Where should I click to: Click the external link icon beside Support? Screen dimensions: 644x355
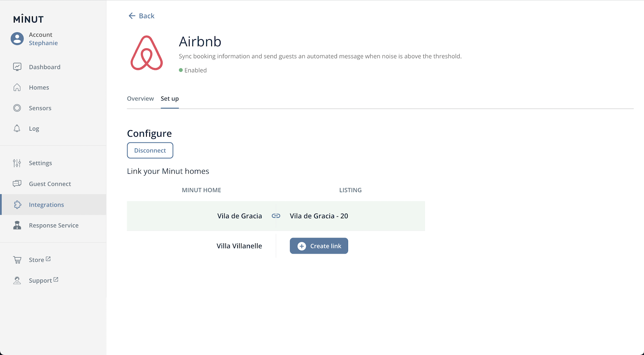point(56,279)
